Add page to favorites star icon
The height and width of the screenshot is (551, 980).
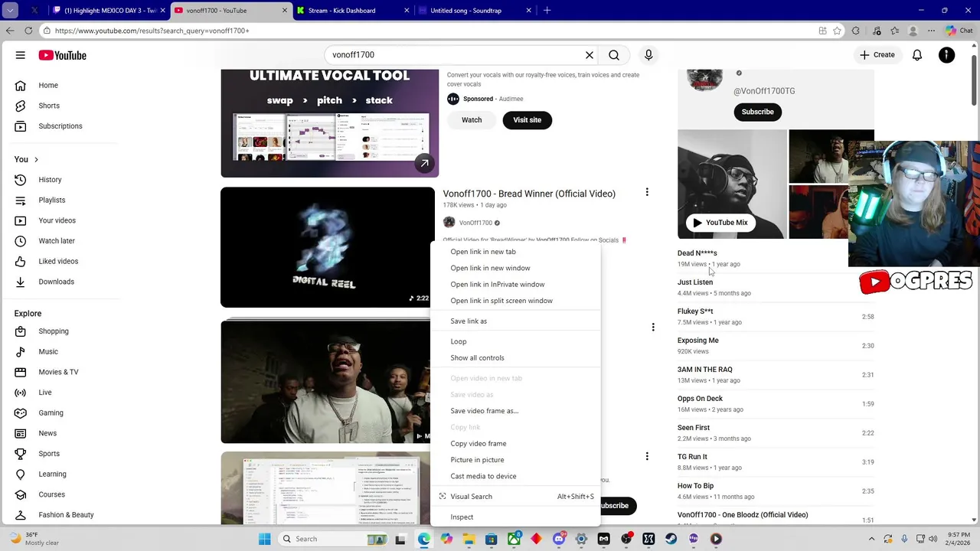pos(838,31)
